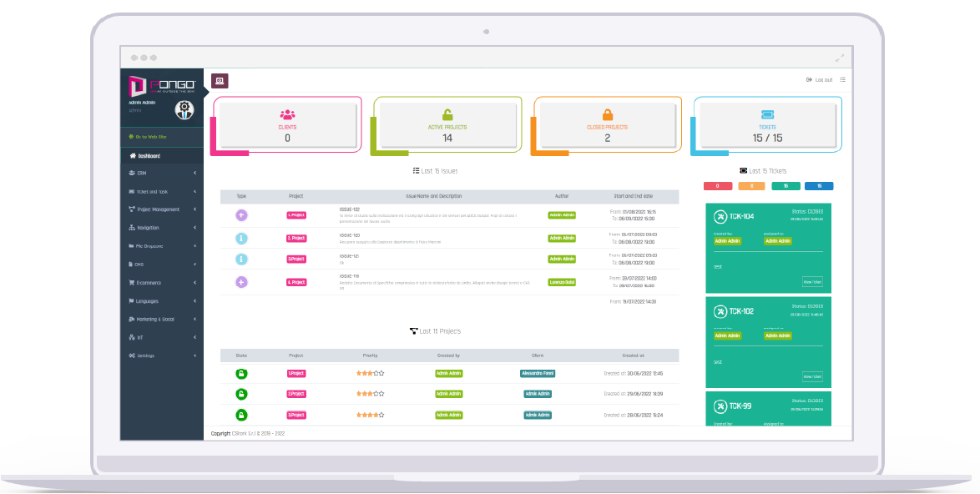980x494 pixels.
Task: Click the Tickets ticket icon card
Action: tap(767, 114)
